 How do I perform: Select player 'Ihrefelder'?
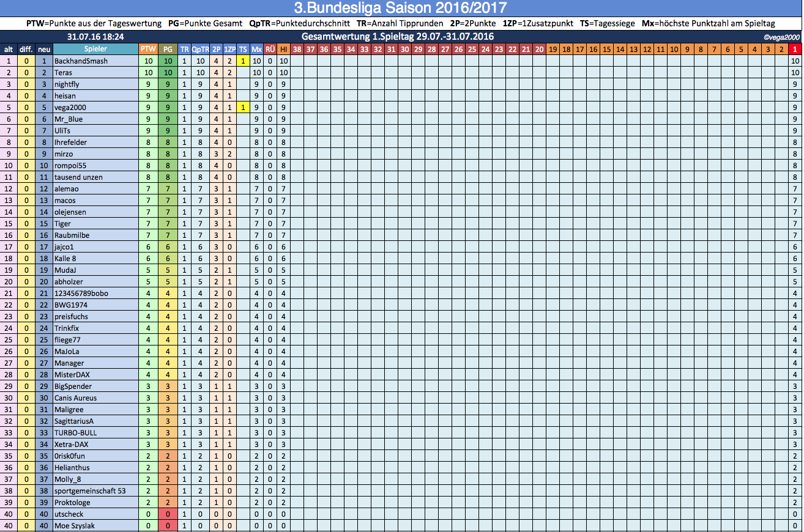point(70,142)
